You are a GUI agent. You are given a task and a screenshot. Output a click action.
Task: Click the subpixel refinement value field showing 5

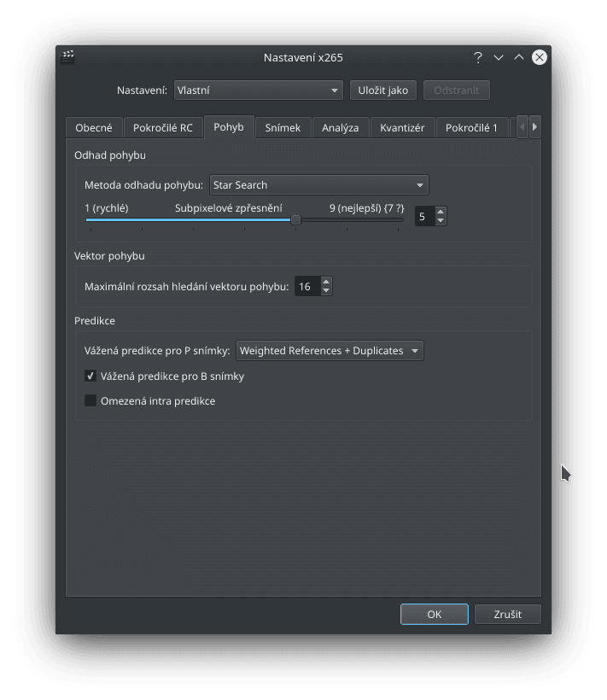coord(424,217)
